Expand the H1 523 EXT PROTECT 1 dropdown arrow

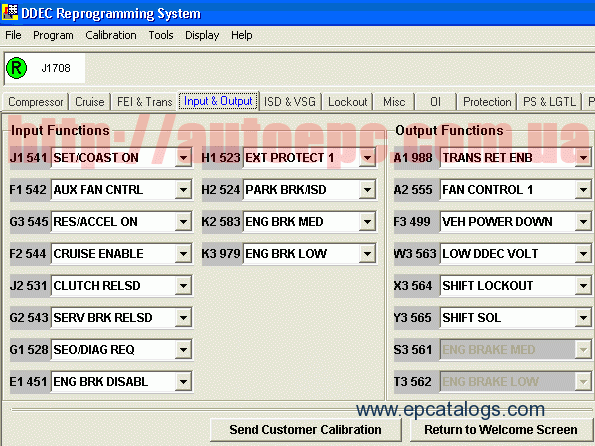367,158
